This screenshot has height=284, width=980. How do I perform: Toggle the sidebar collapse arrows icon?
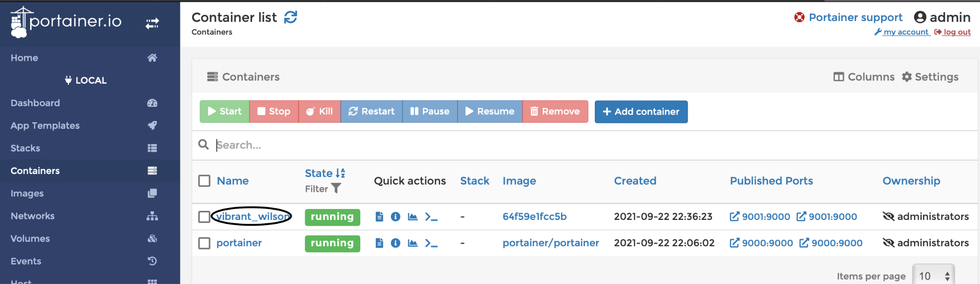152,23
